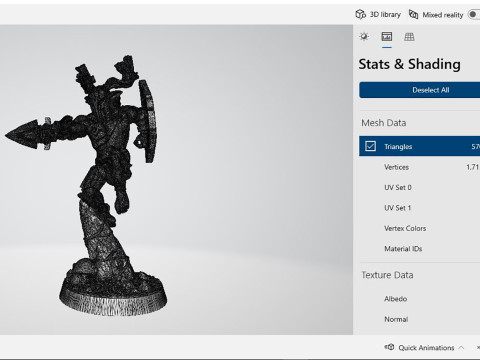Open the 3D library
The width and height of the screenshot is (480, 360).
click(x=378, y=15)
